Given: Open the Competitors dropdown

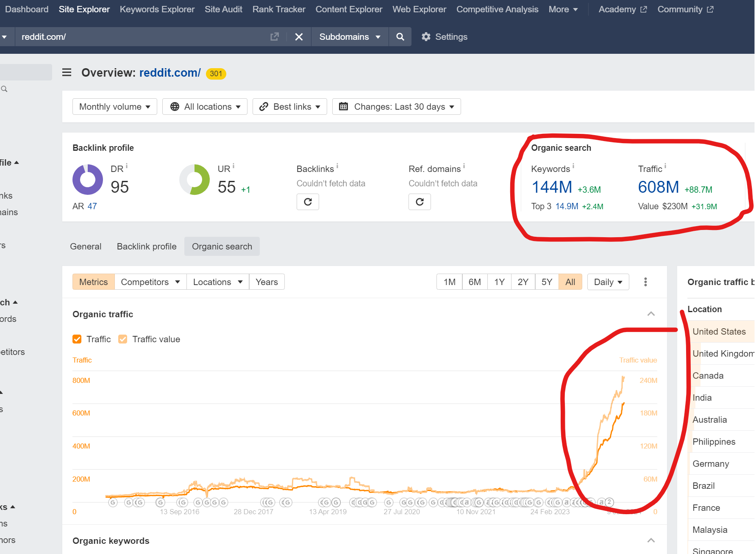Looking at the screenshot, I should tap(150, 282).
